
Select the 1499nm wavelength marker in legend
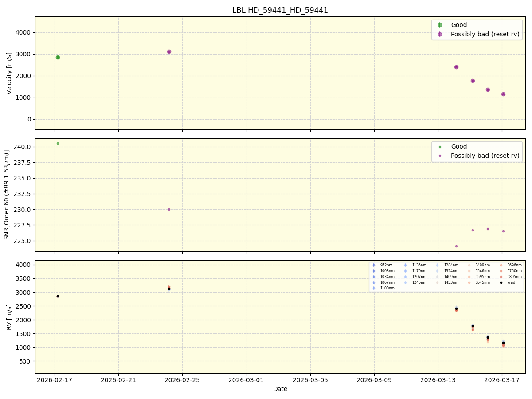pos(469,265)
